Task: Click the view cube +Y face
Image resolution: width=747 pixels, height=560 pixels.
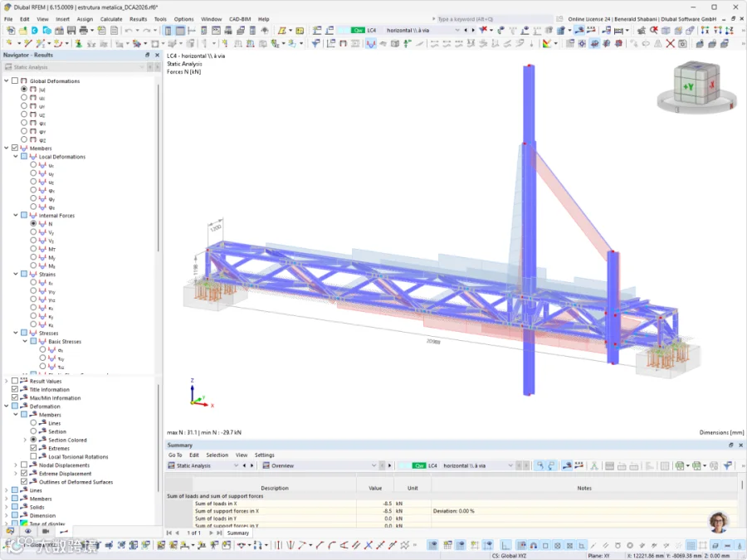Action: (x=688, y=86)
